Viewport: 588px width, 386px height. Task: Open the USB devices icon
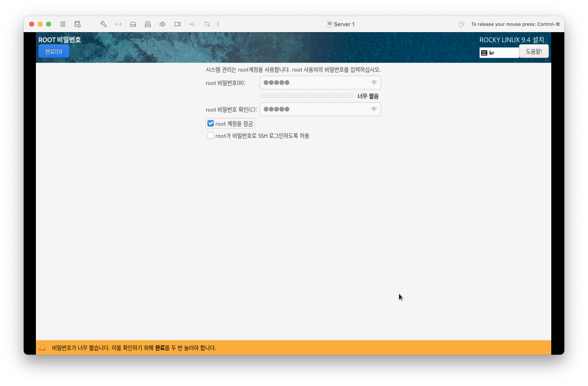[192, 24]
